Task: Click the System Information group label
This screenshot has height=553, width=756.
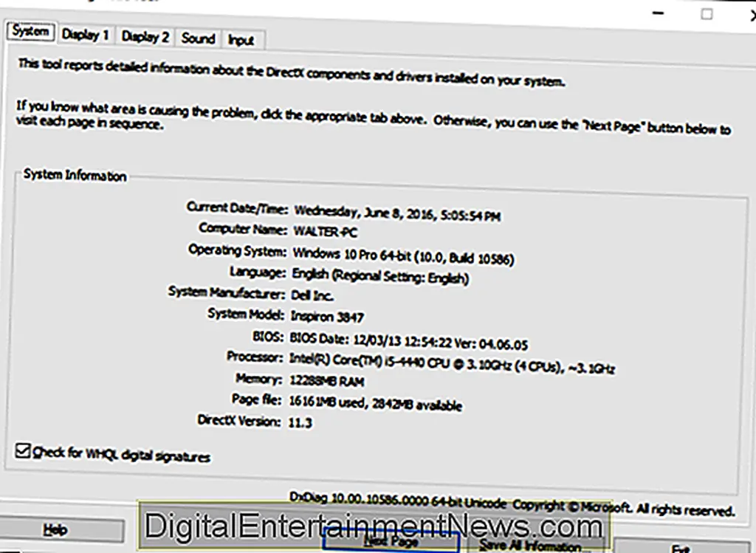Action: [x=75, y=175]
